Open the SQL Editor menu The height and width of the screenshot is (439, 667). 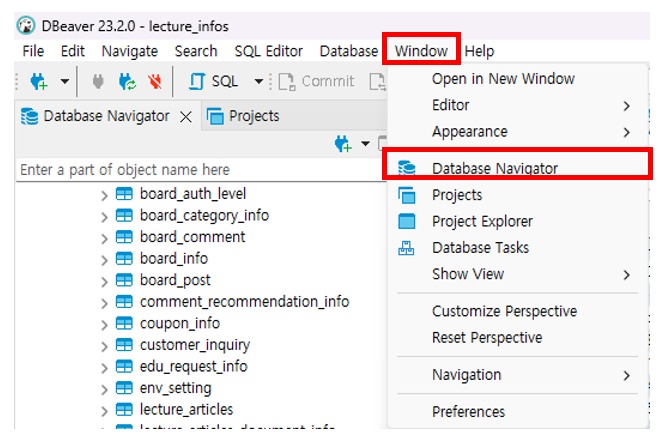tap(269, 51)
